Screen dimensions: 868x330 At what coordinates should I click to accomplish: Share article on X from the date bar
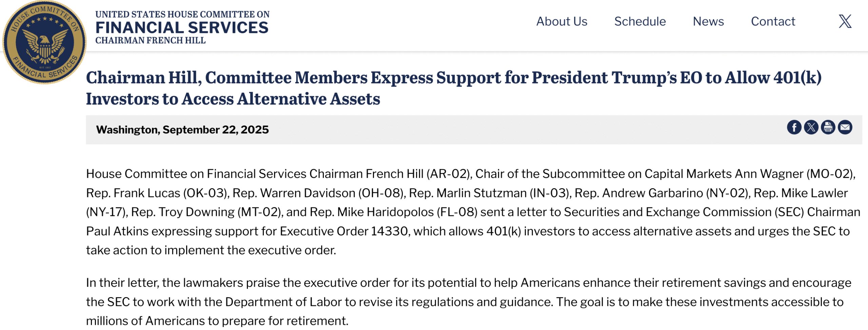[811, 128]
